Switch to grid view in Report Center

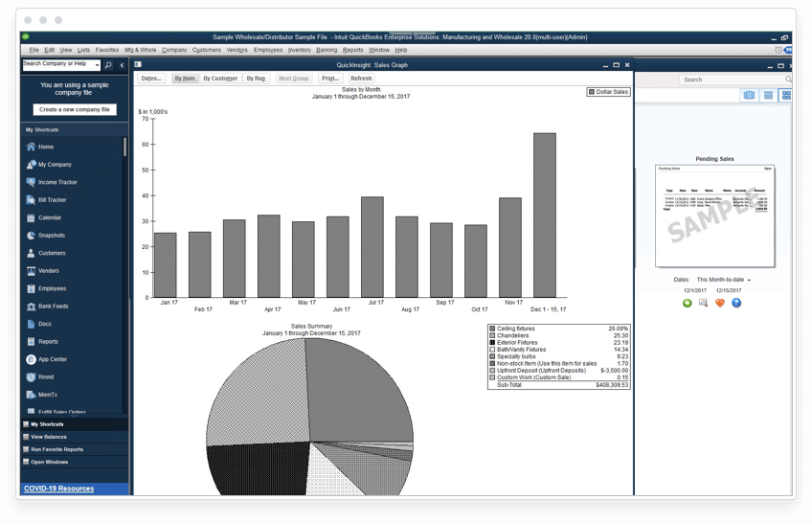tap(785, 95)
